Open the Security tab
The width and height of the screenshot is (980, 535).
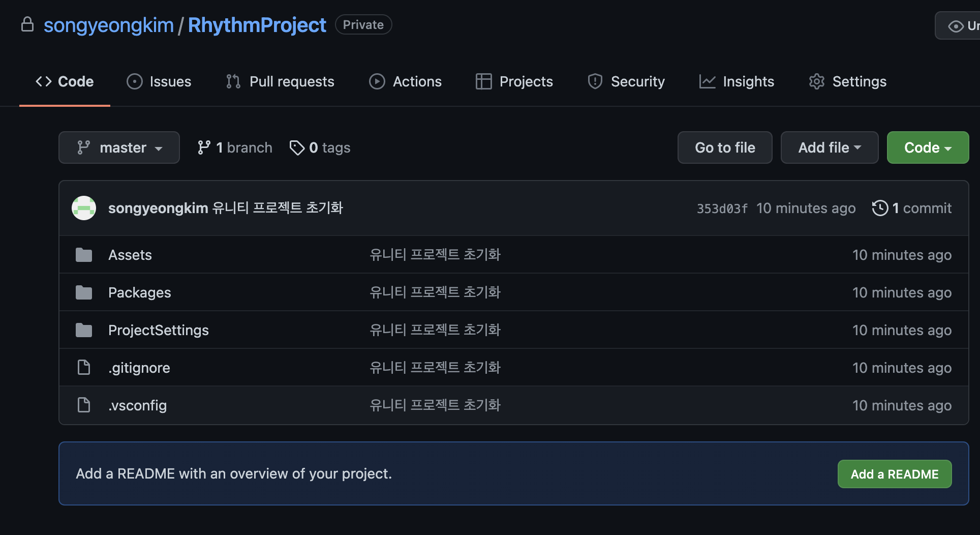626,81
